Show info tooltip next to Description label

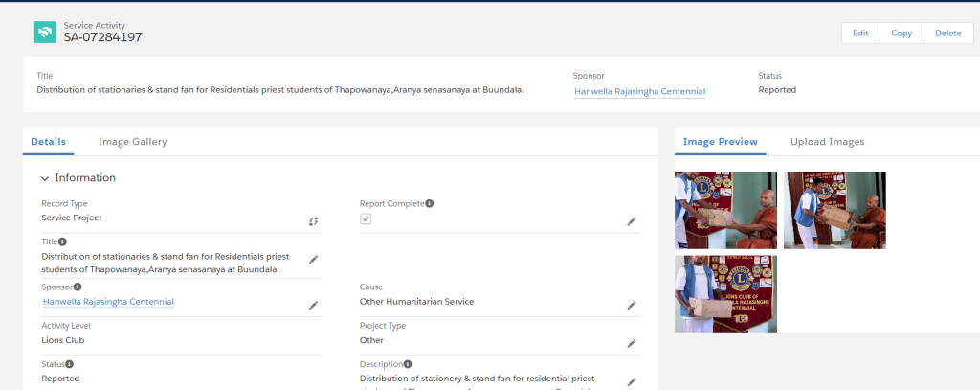[408, 364]
